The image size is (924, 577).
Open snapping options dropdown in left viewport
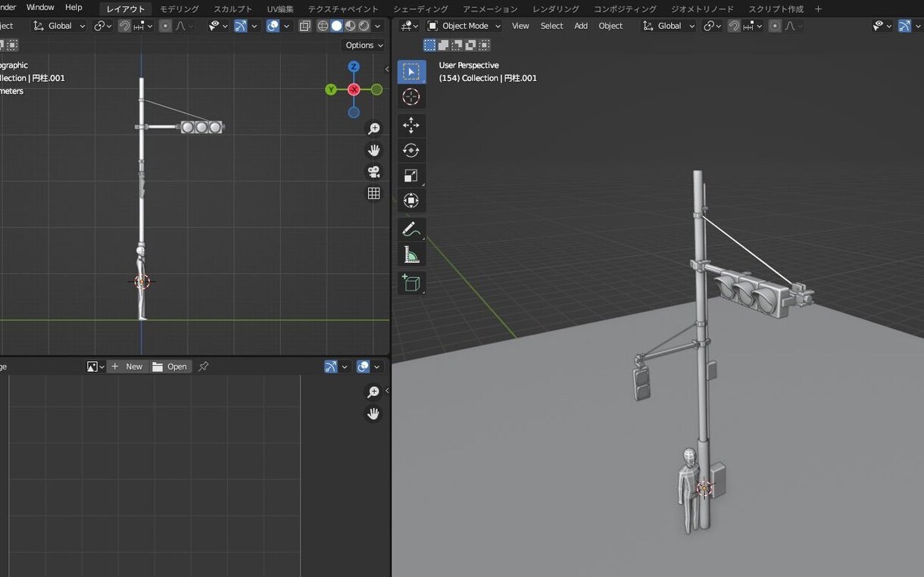click(x=144, y=26)
